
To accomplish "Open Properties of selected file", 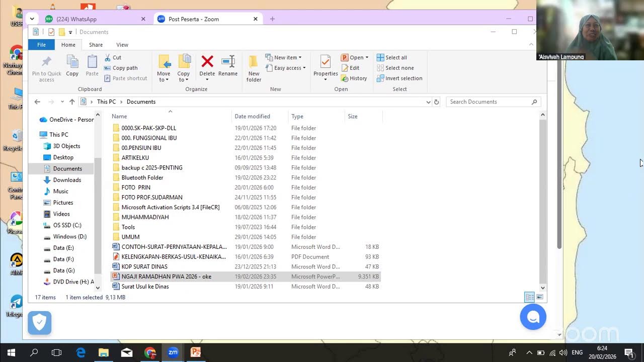I will coord(326,68).
